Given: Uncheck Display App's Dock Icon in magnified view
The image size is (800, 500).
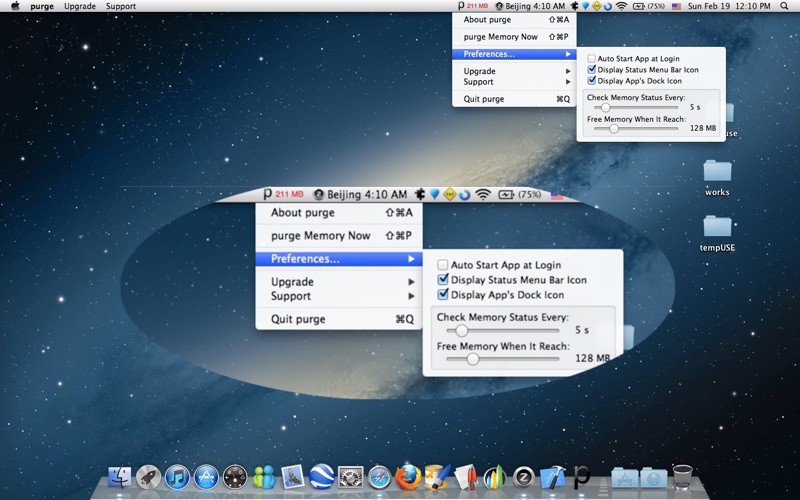Looking at the screenshot, I should (x=443, y=294).
